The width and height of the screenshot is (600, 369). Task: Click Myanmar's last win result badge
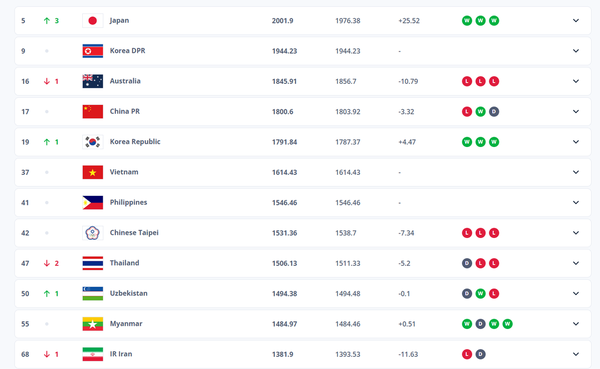pos(507,324)
